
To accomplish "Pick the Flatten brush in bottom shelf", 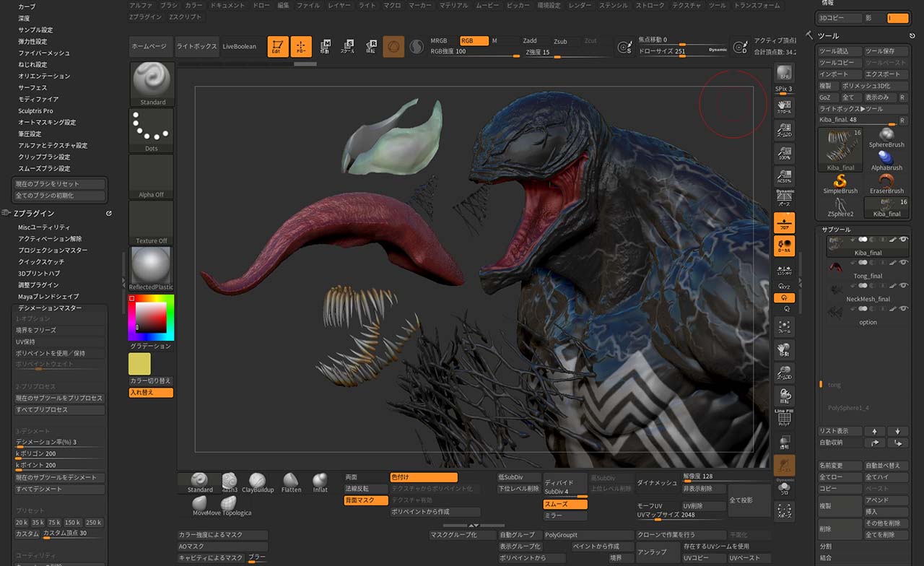I will (x=291, y=484).
